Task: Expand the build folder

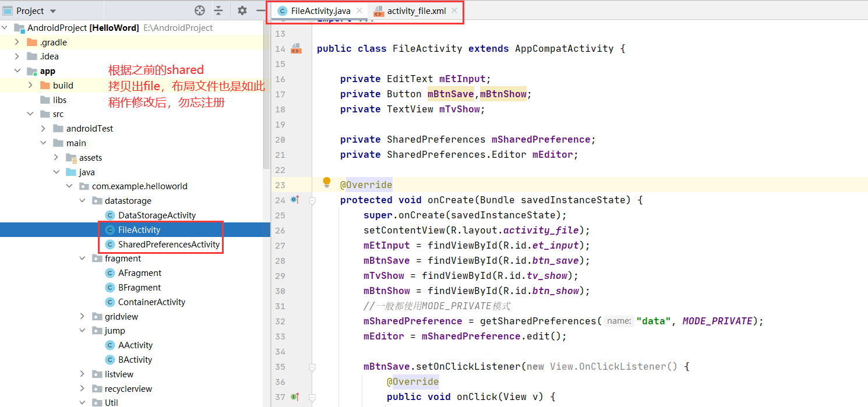Action: (x=30, y=86)
